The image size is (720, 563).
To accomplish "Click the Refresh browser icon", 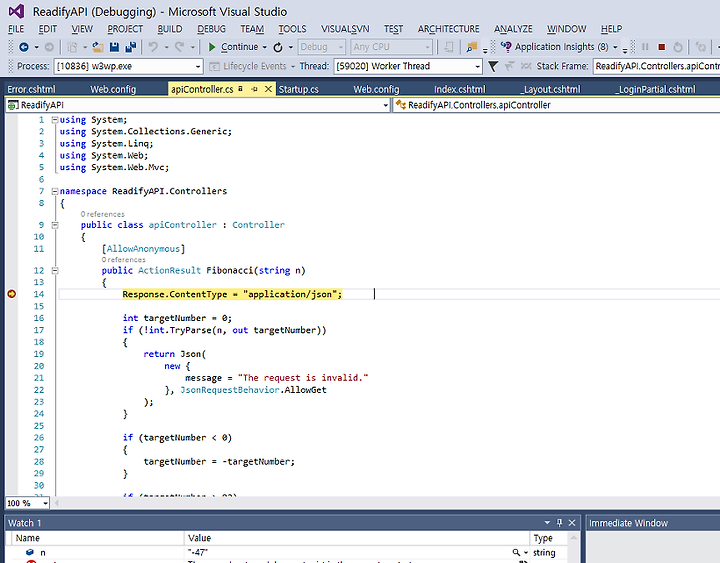I will pos(278,47).
